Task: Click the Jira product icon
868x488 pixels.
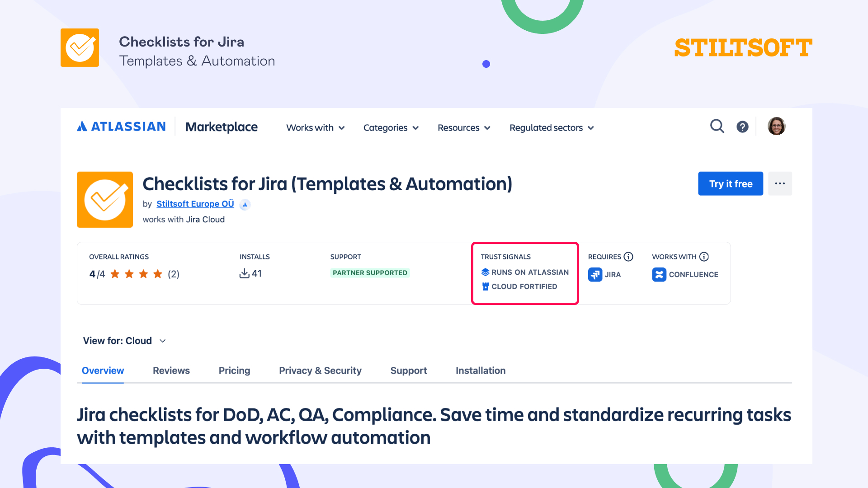Action: point(595,274)
